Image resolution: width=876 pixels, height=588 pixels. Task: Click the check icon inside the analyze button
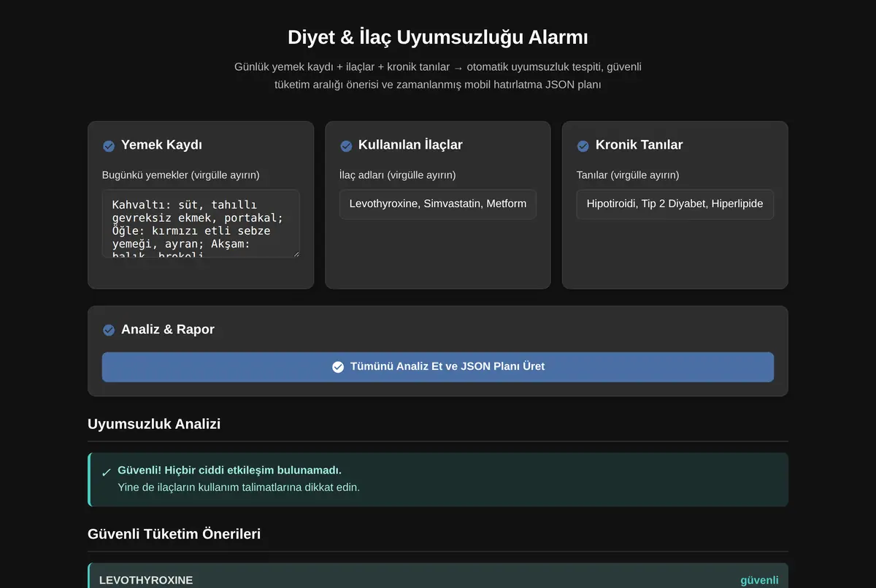click(338, 367)
